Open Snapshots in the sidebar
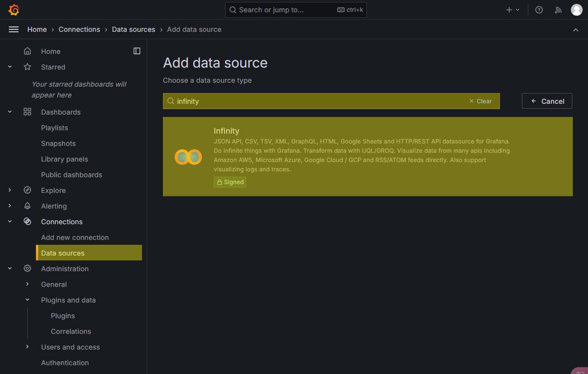 point(58,143)
